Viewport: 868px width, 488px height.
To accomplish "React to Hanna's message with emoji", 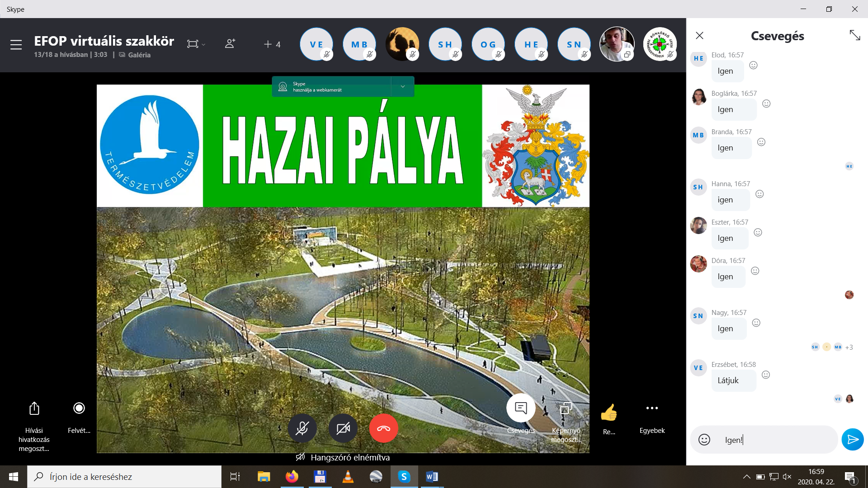I will click(x=759, y=194).
